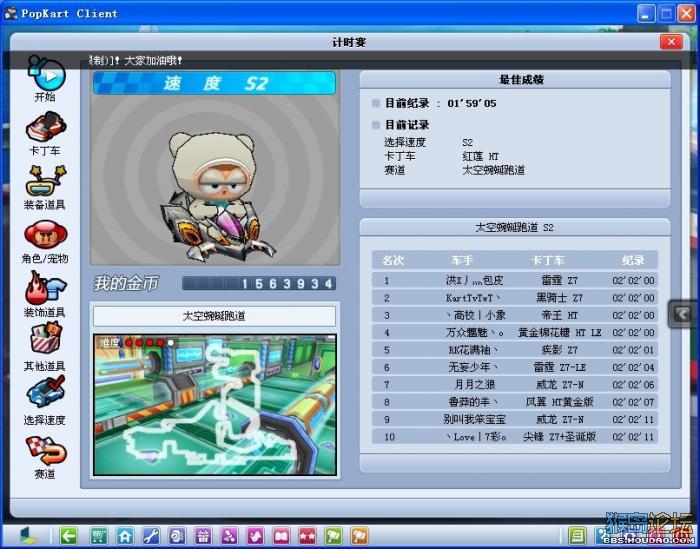This screenshot has height=549, width=700.
Task: Select rank 1 row with 雷霆 Z7 kart
Action: [515, 280]
